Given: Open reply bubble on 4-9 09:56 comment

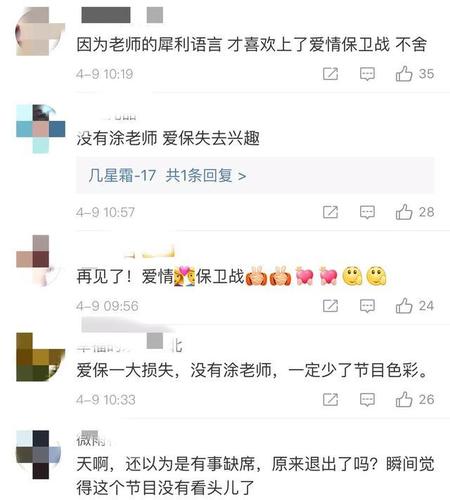Looking at the screenshot, I should click(x=367, y=306).
